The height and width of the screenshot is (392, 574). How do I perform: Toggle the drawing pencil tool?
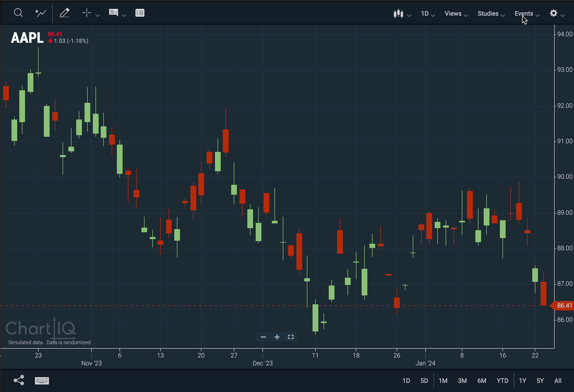tap(64, 13)
